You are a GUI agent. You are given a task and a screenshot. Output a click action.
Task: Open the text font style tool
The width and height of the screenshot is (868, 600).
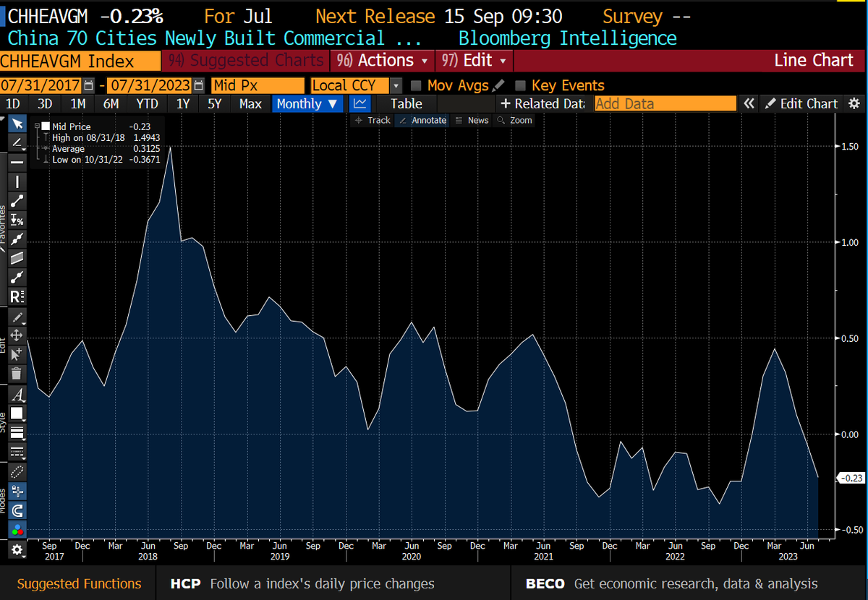click(17, 394)
